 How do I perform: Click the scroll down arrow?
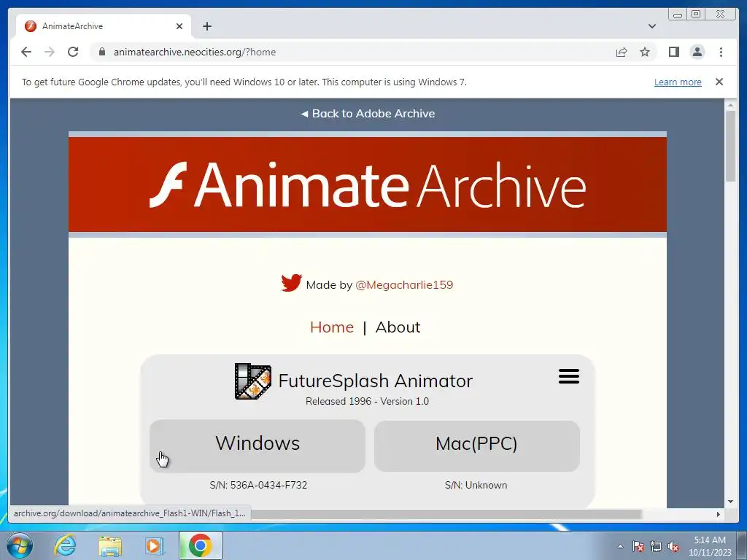tap(730, 502)
